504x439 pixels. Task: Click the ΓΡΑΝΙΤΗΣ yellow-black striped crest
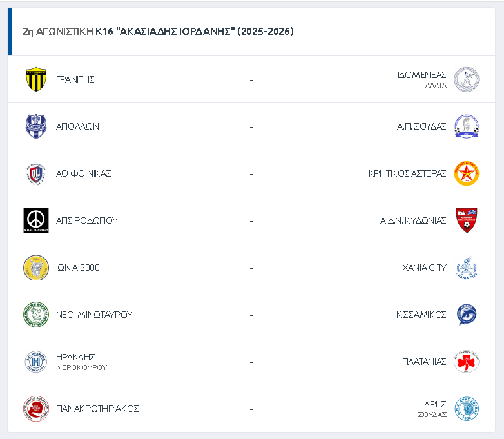36,79
